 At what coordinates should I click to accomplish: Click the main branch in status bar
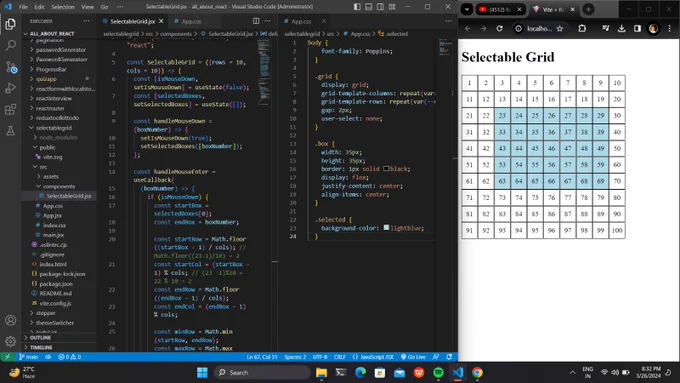(29, 357)
